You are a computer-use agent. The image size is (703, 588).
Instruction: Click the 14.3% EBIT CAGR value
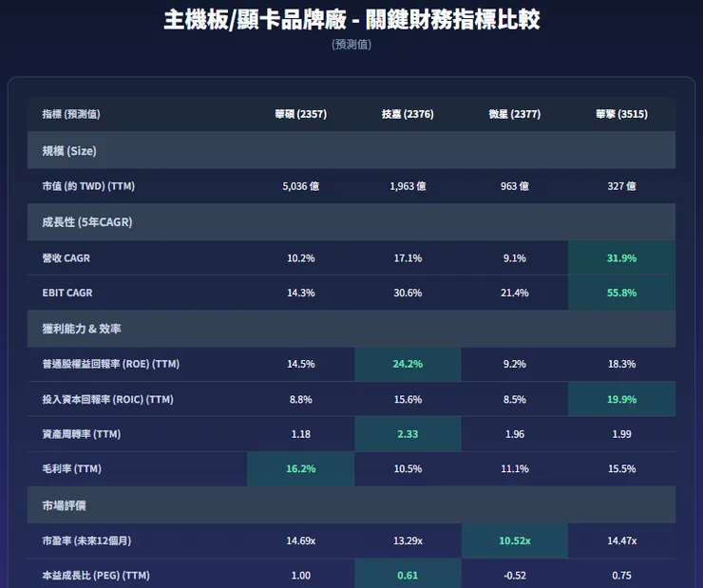(x=301, y=293)
